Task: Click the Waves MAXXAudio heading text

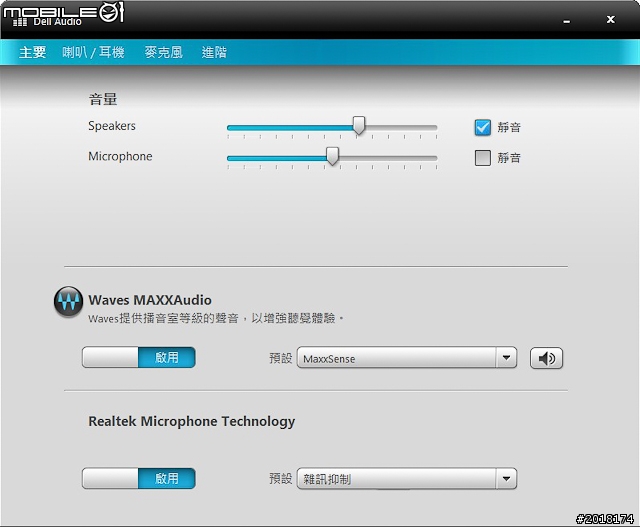Action: pos(150,300)
